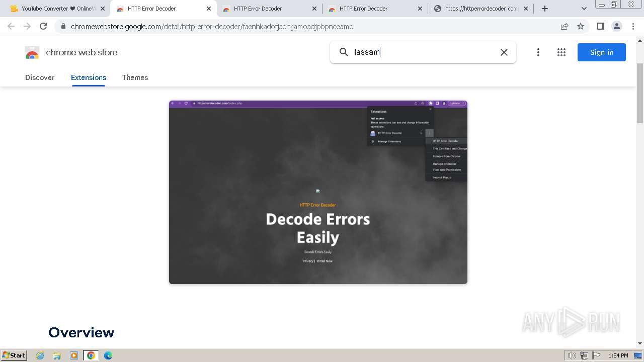Click the taskbar clock 1:54 PM

tap(618, 355)
